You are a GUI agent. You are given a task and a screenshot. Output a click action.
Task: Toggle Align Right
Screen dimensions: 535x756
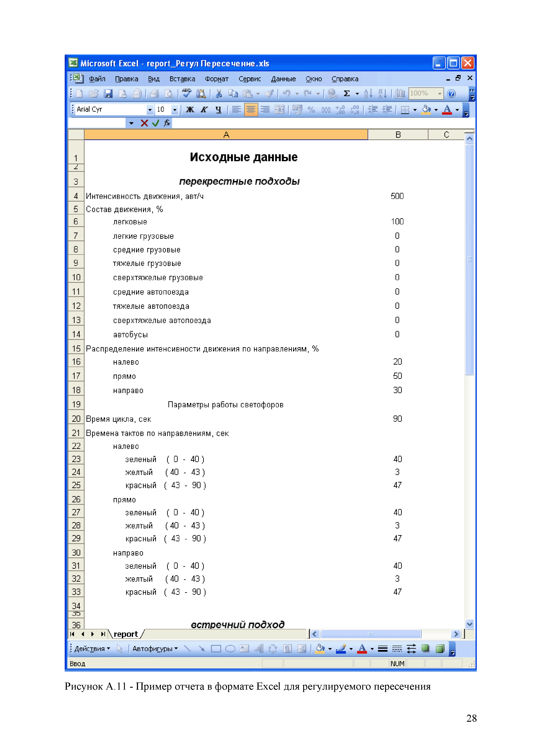coord(265,110)
